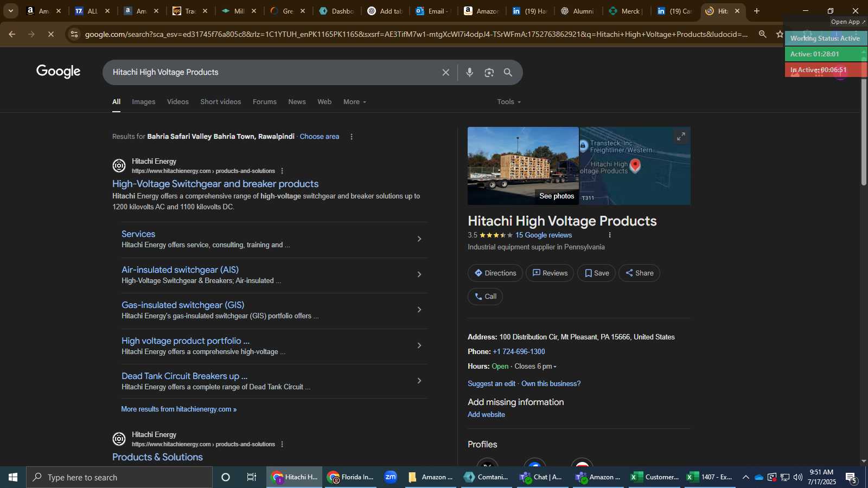Clear the search box with X icon
The image size is (868, 488).
(x=445, y=73)
